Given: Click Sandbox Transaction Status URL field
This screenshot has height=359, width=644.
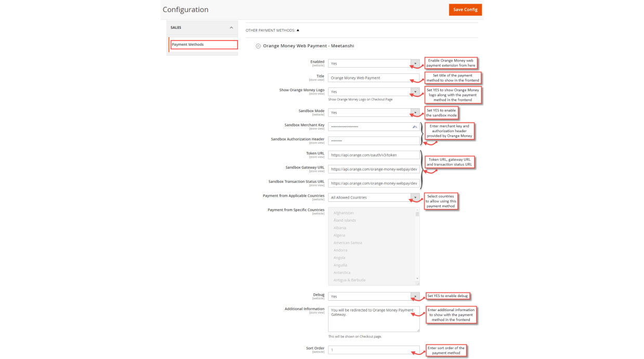Looking at the screenshot, I should [374, 183].
